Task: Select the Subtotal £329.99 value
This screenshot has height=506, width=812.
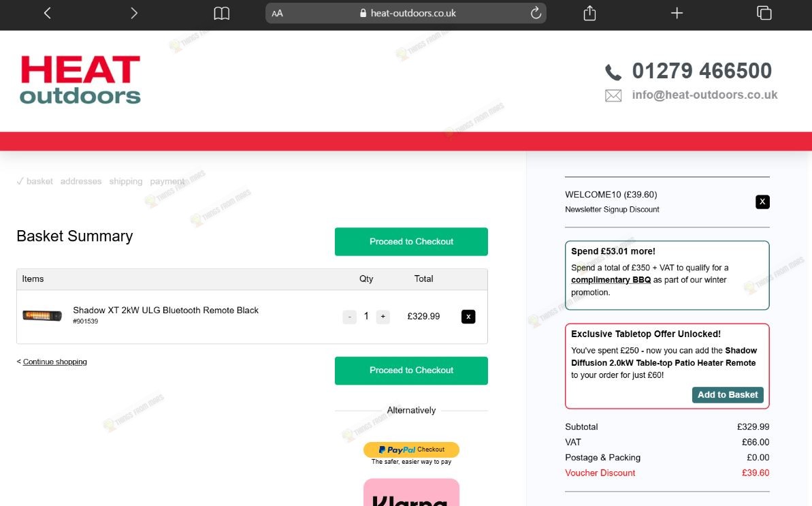Action: pyautogui.click(x=753, y=427)
